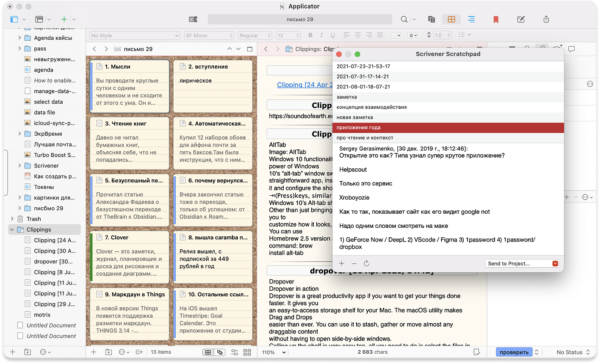Justify text in the format bar
This screenshot has height=364, width=600.
(380, 35)
